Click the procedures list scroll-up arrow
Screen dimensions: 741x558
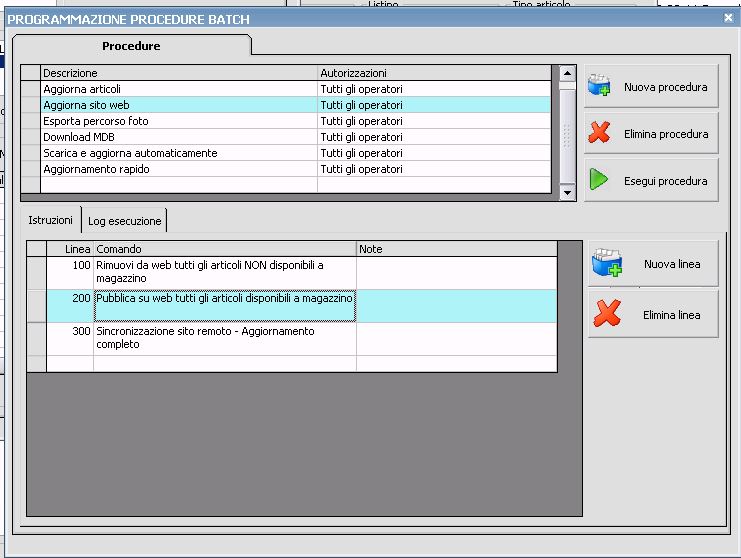(x=567, y=73)
